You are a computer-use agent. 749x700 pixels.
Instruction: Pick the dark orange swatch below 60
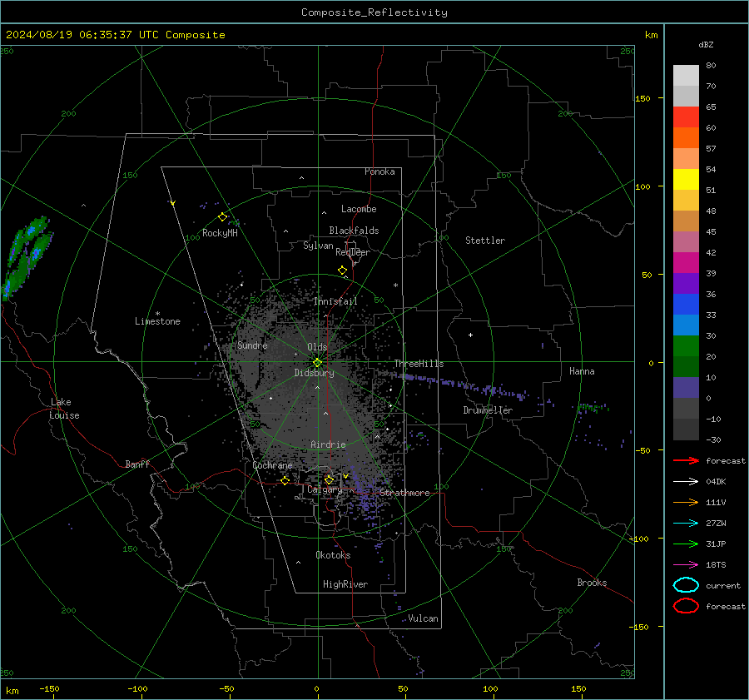tap(686, 137)
